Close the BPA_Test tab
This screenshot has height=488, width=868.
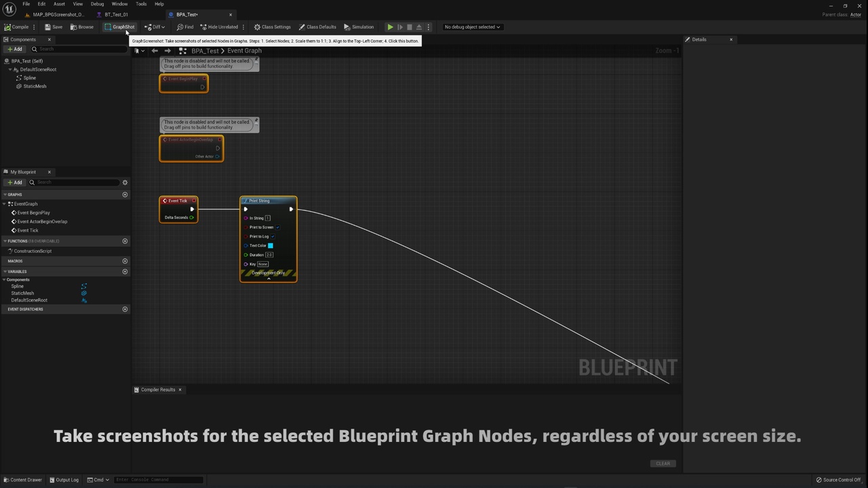pos(230,14)
